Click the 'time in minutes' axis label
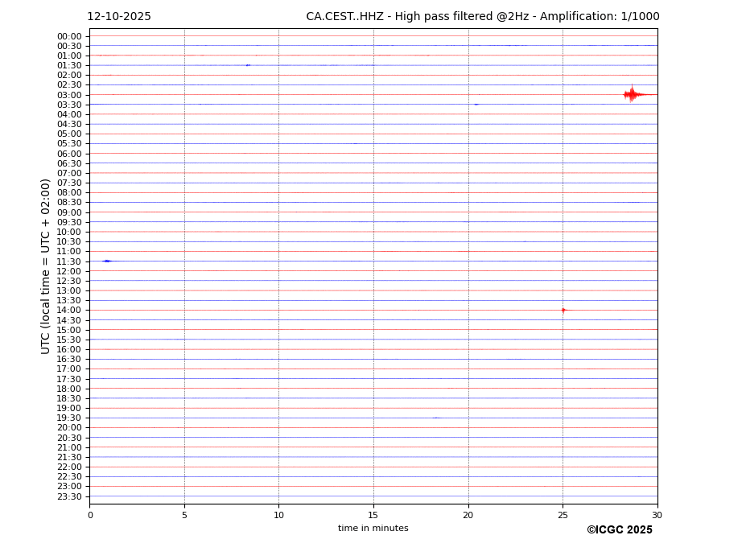 point(373,529)
